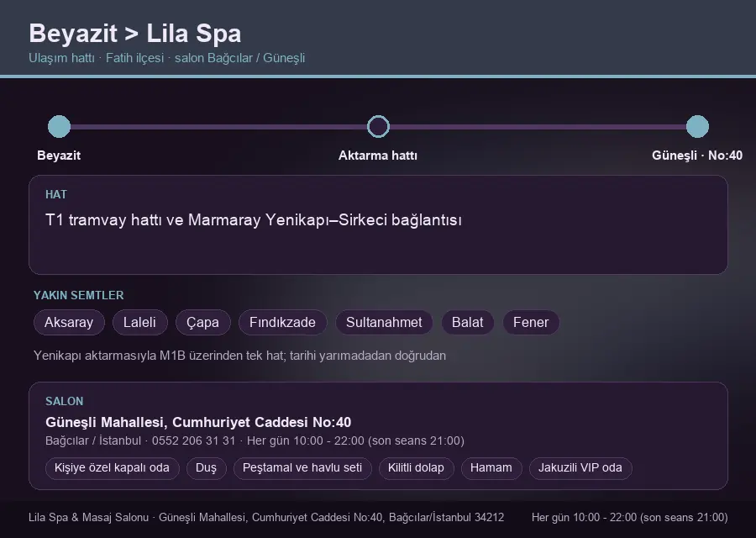Click the Beyazit start stop marker
Image resolution: width=756 pixels, height=538 pixels.
[60, 126]
